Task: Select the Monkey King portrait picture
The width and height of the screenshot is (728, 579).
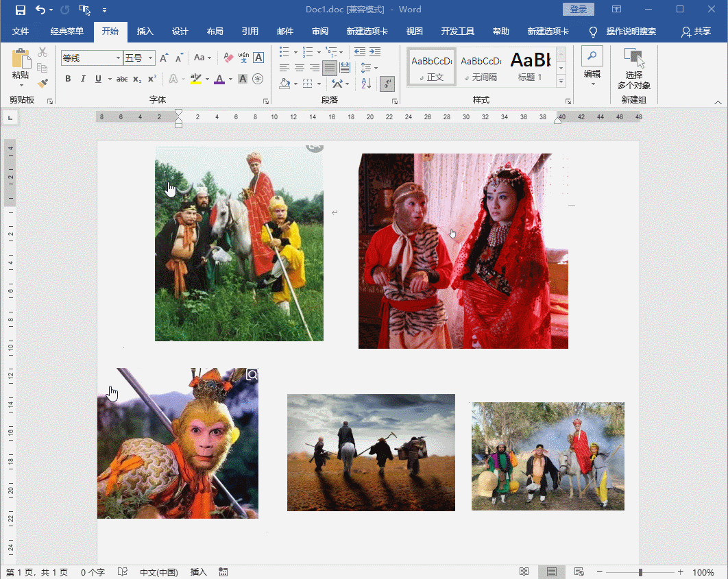Action: pyautogui.click(x=178, y=443)
